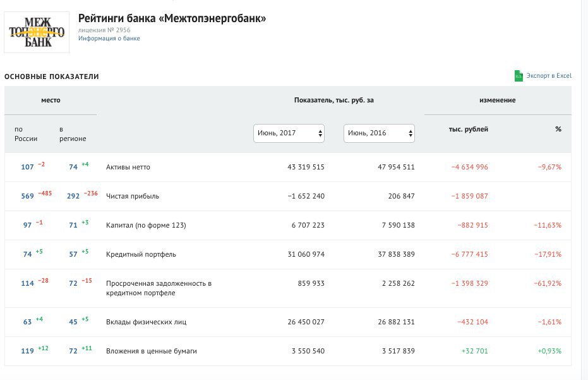This screenshot has height=380, width=588.
Task: Click the ОСНОВНЫЕ ПОКАЗАТЕЛИ section title
Action: (x=51, y=77)
